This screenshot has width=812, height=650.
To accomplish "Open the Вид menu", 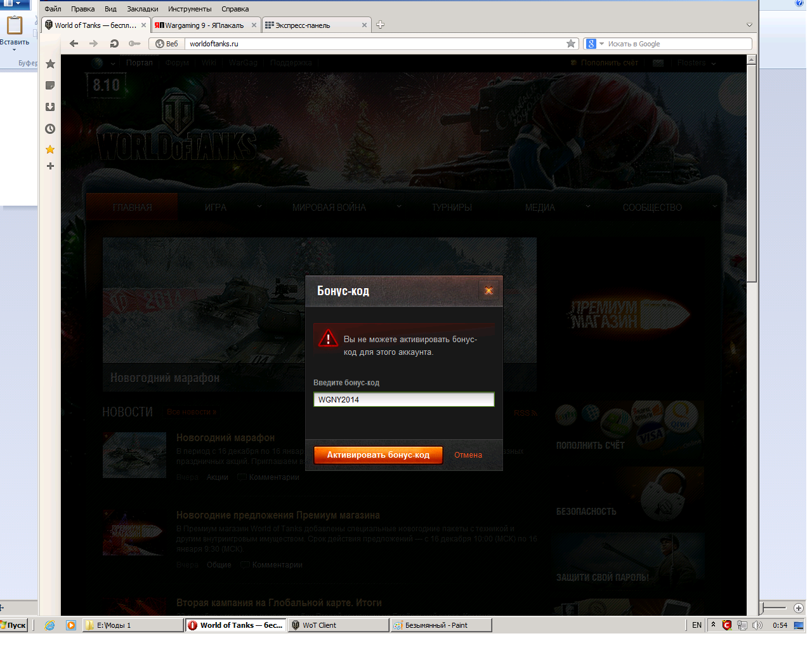I will point(110,9).
